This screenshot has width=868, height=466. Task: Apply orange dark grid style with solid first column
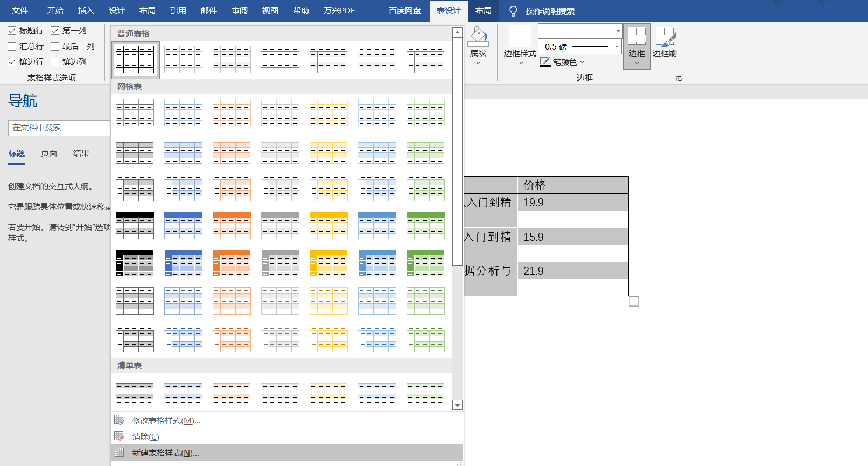pos(232,263)
